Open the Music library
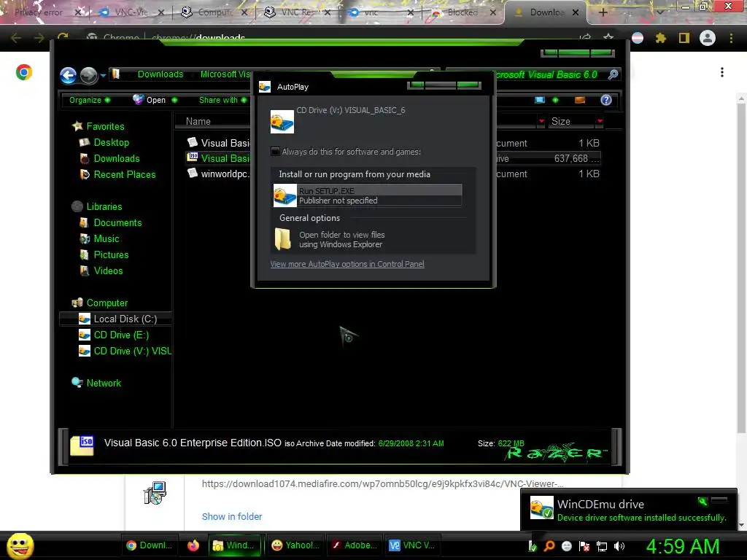Screen dimensions: 747x560 [107, 238]
